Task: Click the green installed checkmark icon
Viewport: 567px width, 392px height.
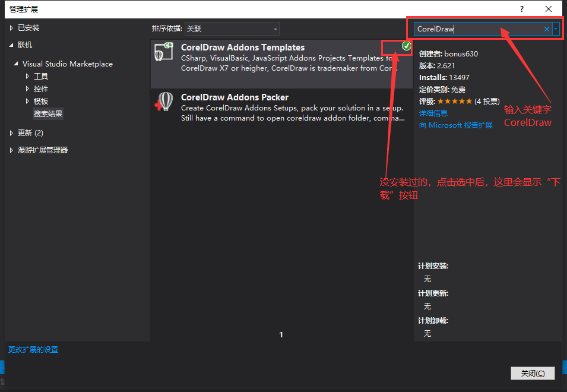Action: click(406, 46)
